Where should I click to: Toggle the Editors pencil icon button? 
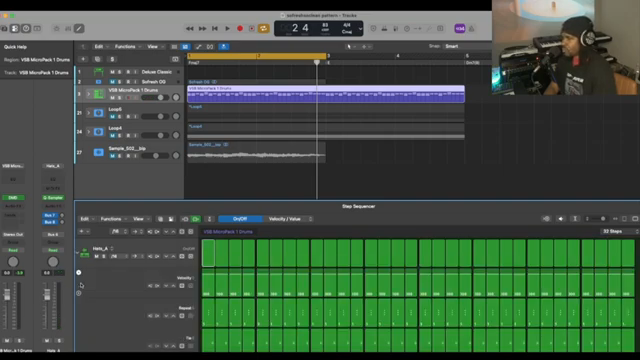[x=79, y=29]
